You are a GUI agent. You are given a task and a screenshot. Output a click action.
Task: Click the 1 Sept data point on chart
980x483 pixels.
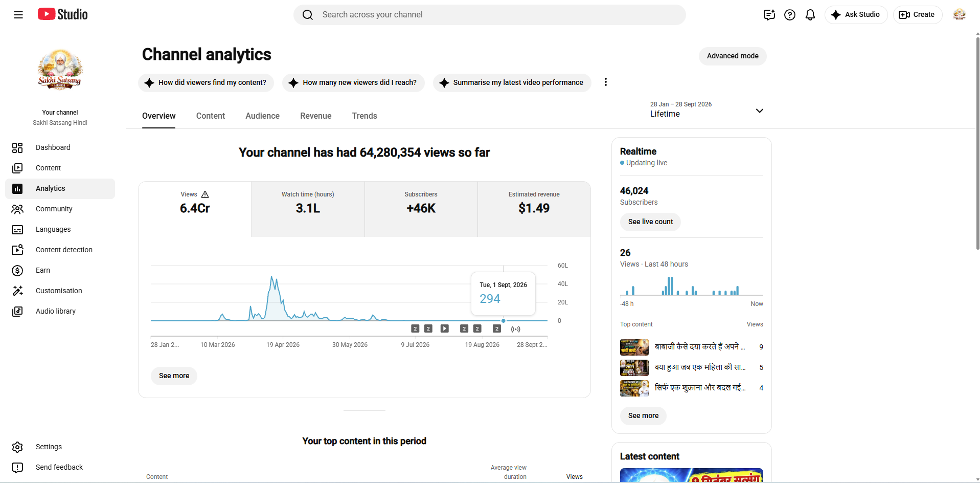coord(504,321)
